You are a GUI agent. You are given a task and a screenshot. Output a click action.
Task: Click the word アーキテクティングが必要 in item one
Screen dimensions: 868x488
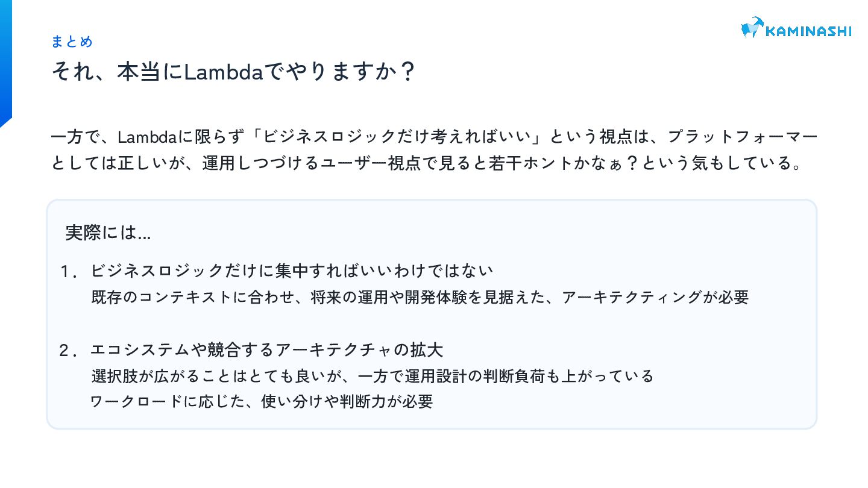click(x=655, y=297)
